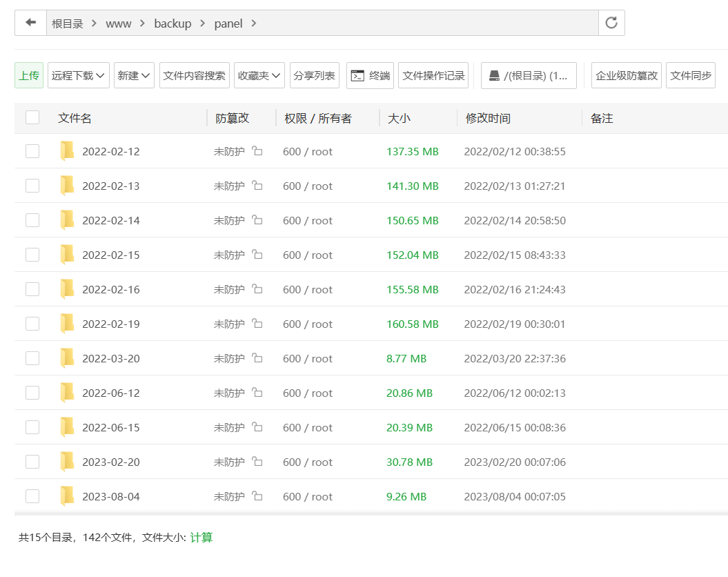This screenshot has width=728, height=577.
Task: Open folder icon for 2022-02-12
Action: 67,151
